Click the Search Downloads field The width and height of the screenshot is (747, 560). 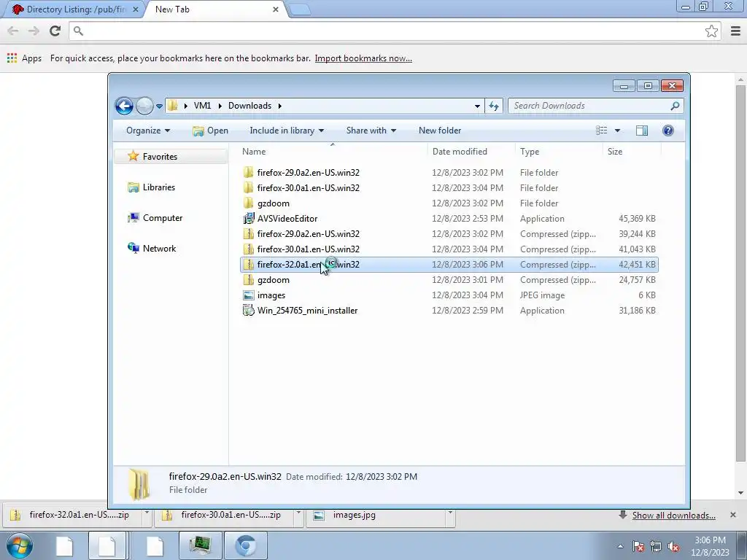(595, 106)
